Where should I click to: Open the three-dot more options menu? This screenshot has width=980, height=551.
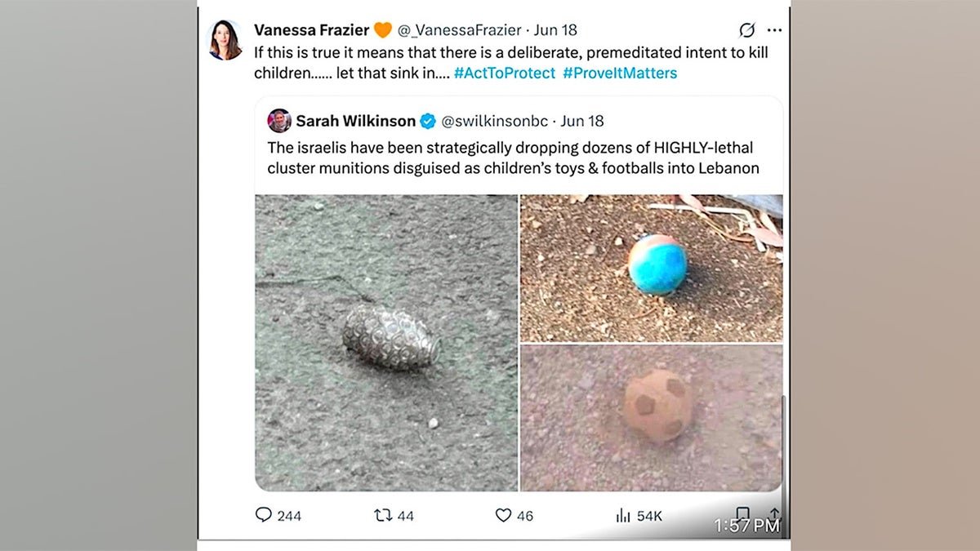[775, 30]
